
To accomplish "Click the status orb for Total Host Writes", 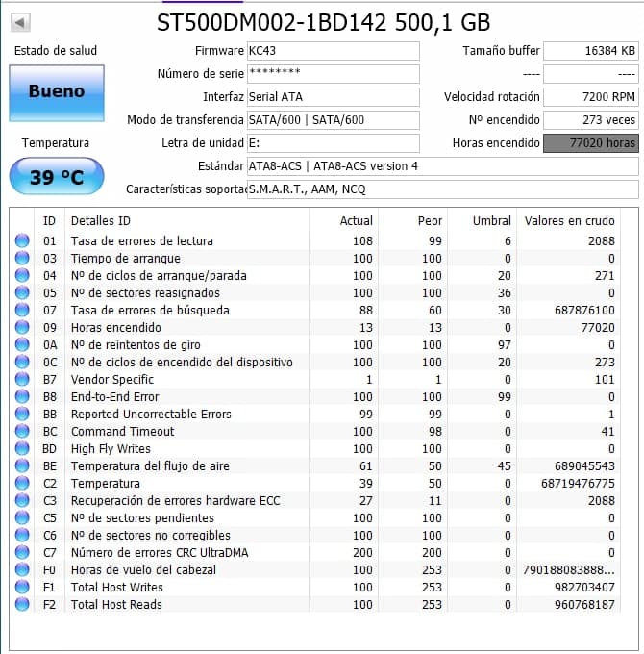I will click(22, 588).
